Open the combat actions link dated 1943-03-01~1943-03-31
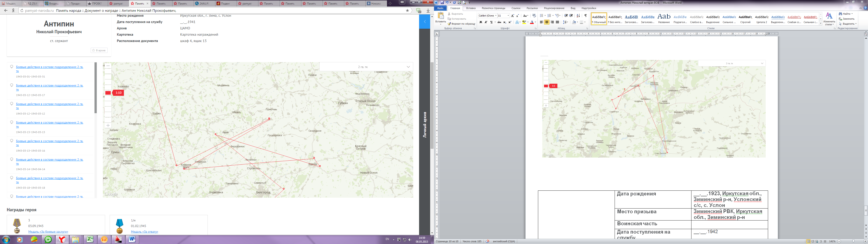This screenshot has width=868, height=244. point(50,69)
